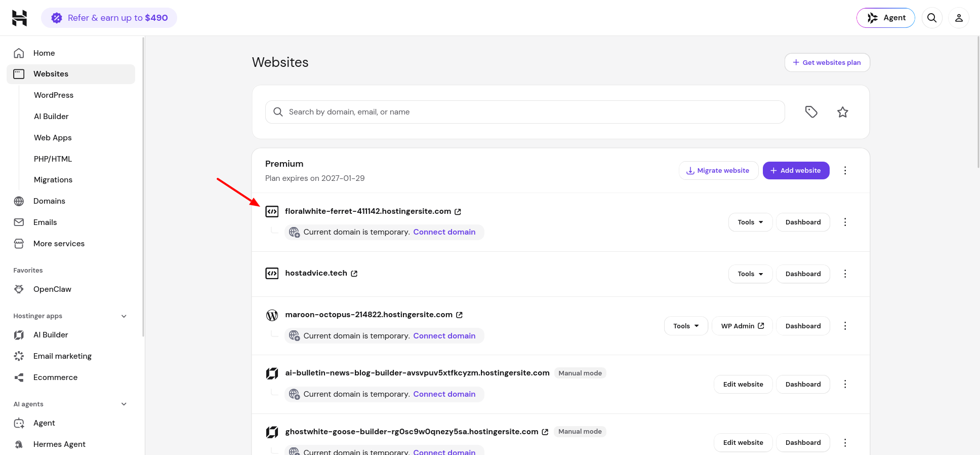Click Edit website for ghostwhite-goose site

[x=743, y=442]
